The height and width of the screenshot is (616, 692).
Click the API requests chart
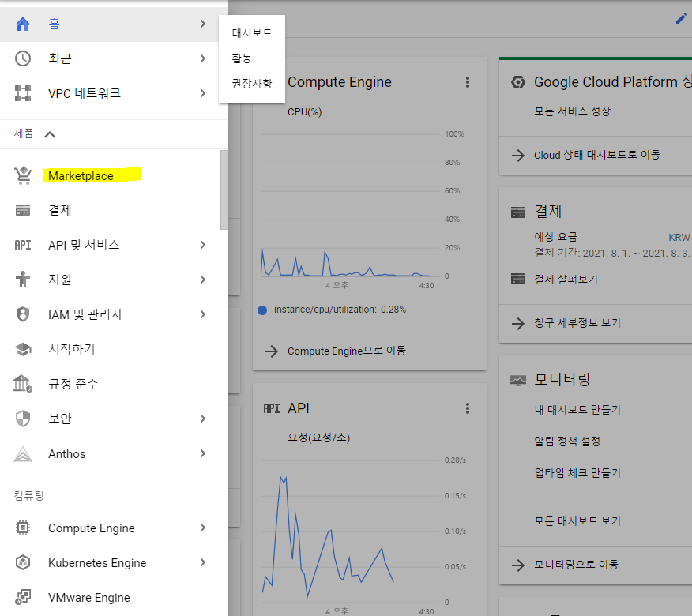pyautogui.click(x=349, y=531)
